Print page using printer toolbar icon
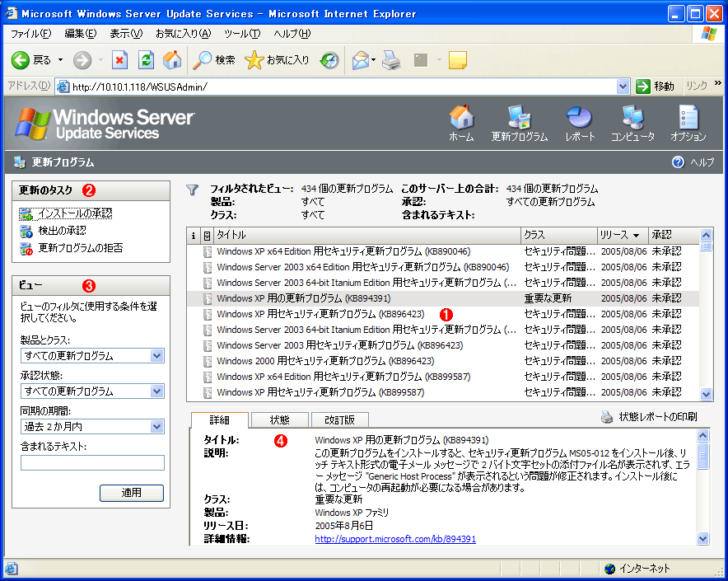The width and height of the screenshot is (728, 581). point(391,60)
